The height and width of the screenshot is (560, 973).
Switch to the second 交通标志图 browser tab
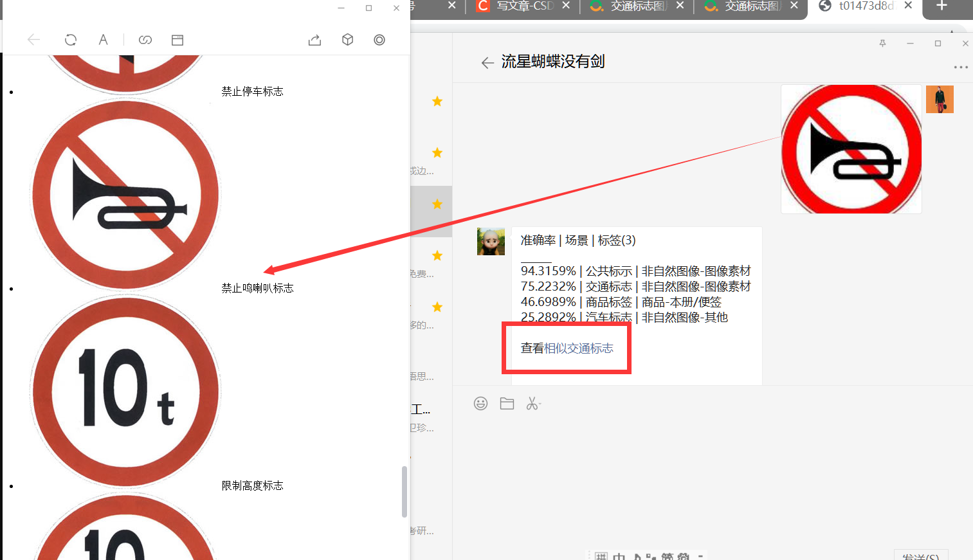751,6
